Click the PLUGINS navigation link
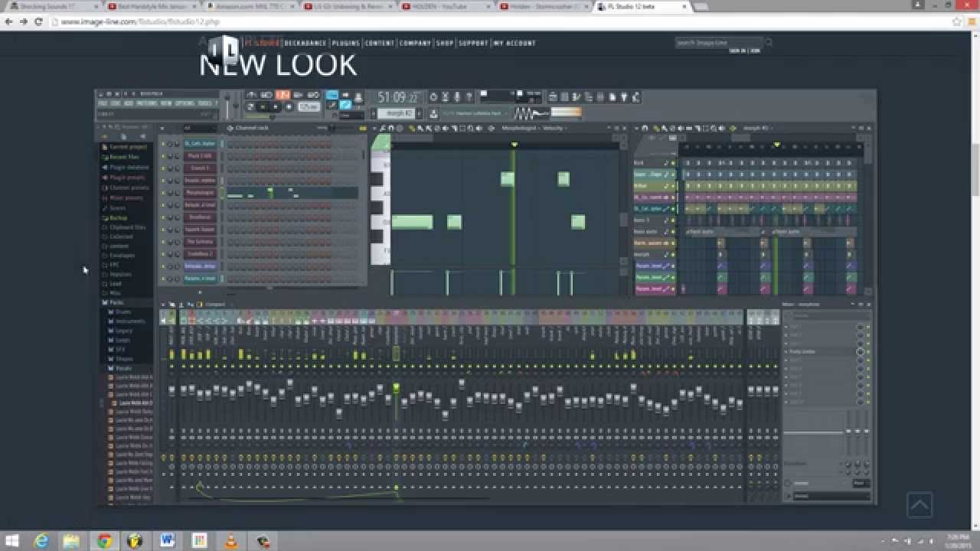Image resolution: width=980 pixels, height=551 pixels. (345, 43)
